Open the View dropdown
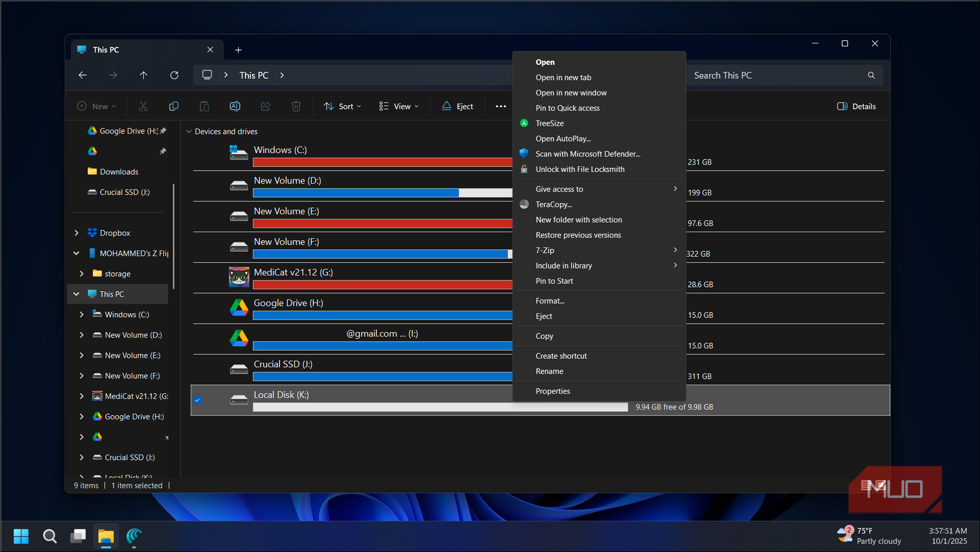This screenshot has width=980, height=552. (399, 106)
